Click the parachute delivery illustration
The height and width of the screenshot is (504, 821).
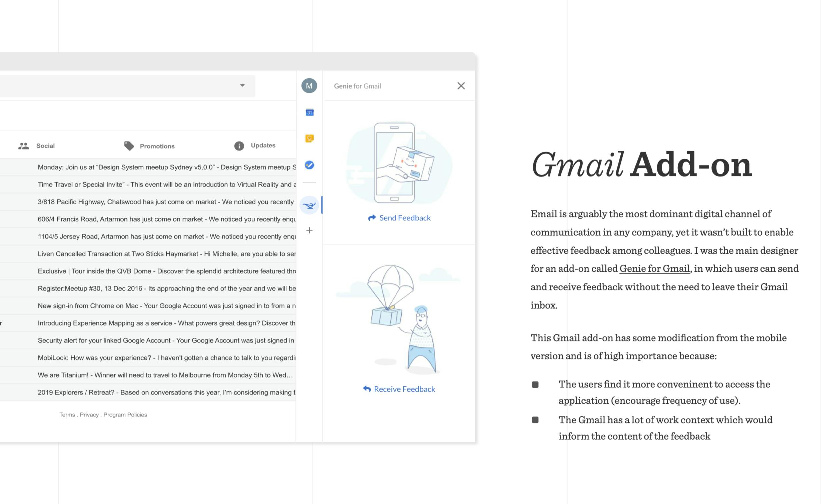pos(399,319)
